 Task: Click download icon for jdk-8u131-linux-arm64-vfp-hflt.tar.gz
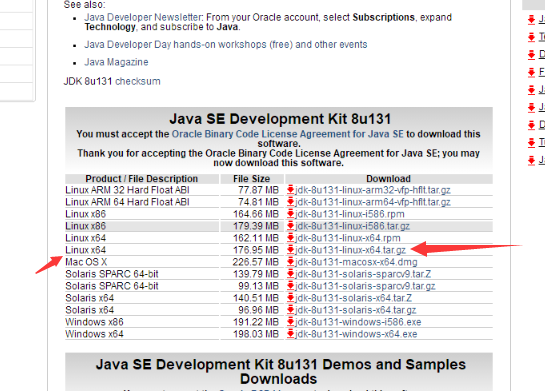291,202
